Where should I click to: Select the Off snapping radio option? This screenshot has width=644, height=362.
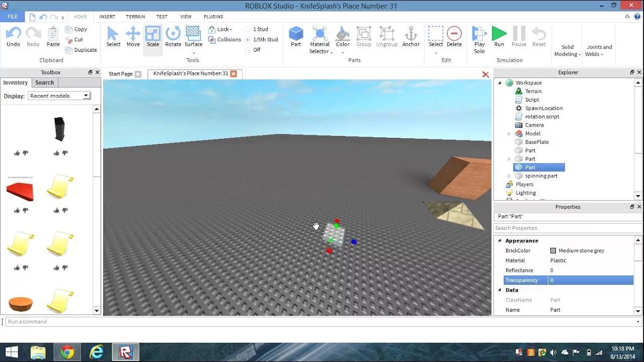pos(248,50)
